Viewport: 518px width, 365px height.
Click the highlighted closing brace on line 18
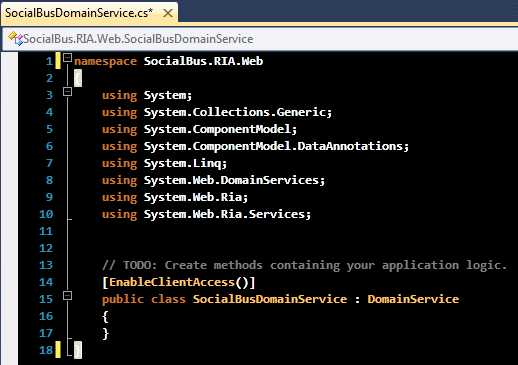pyautogui.click(x=78, y=350)
